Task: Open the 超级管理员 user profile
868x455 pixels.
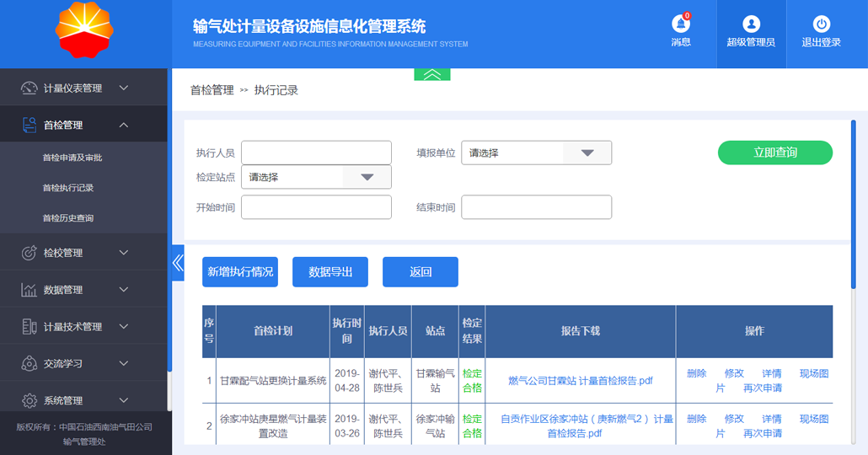Action: tap(751, 33)
